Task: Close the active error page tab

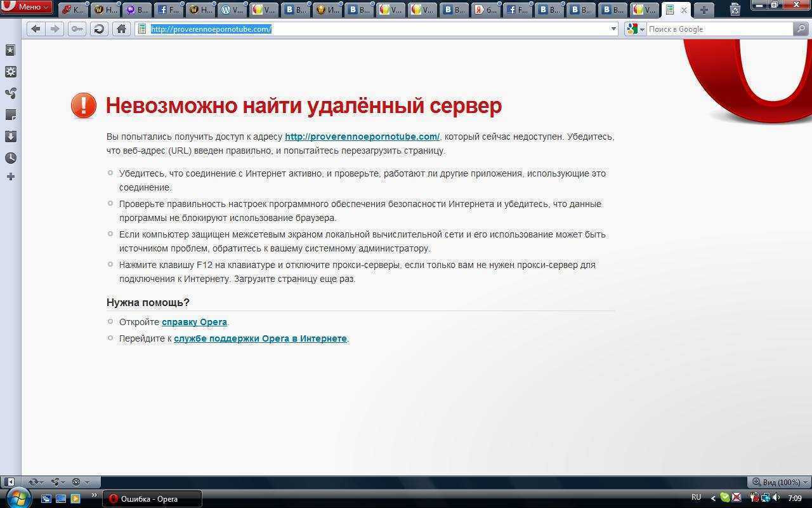Action: [x=684, y=10]
